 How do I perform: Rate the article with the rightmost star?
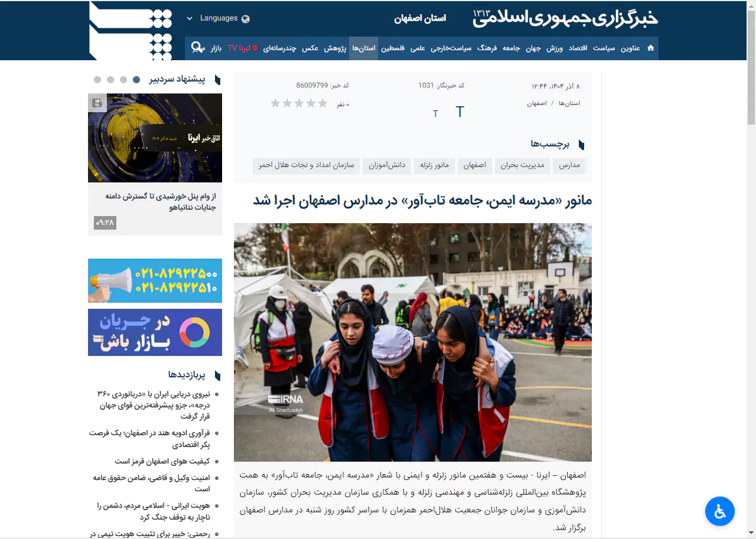322,103
